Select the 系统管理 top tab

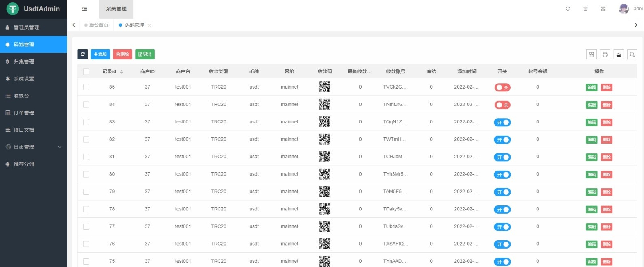pos(116,9)
